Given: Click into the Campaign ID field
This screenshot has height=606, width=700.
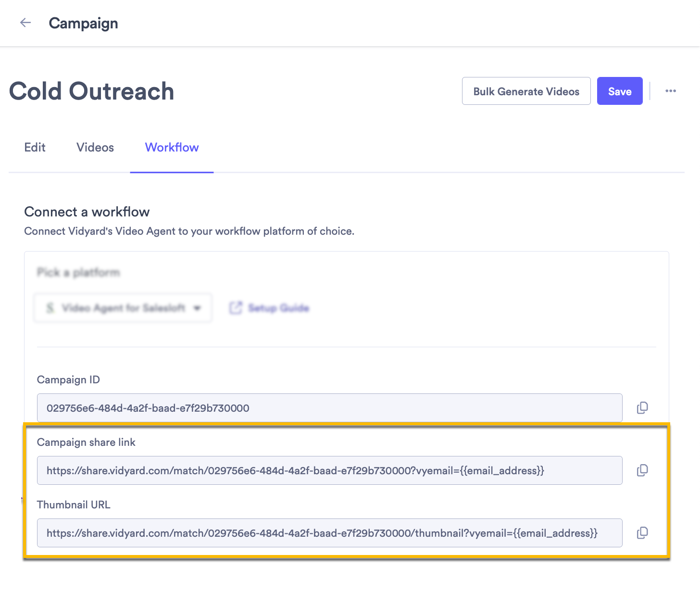Looking at the screenshot, I should coord(330,408).
